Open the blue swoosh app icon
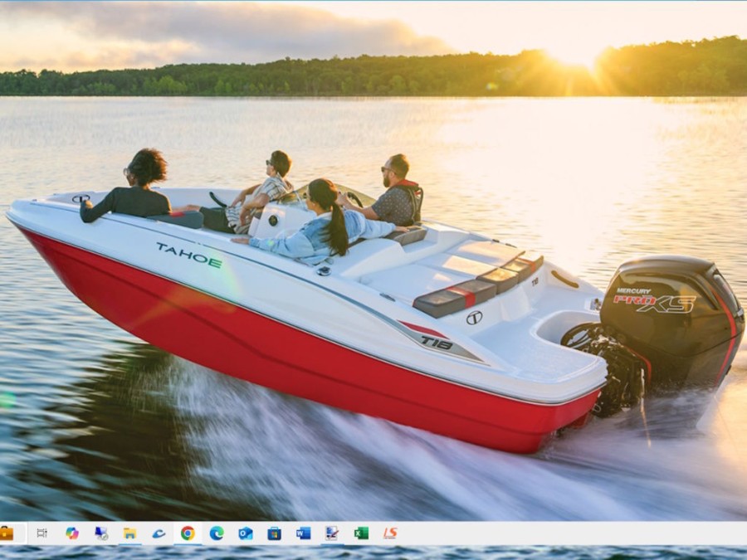This screenshot has height=560, width=747. click(x=159, y=533)
